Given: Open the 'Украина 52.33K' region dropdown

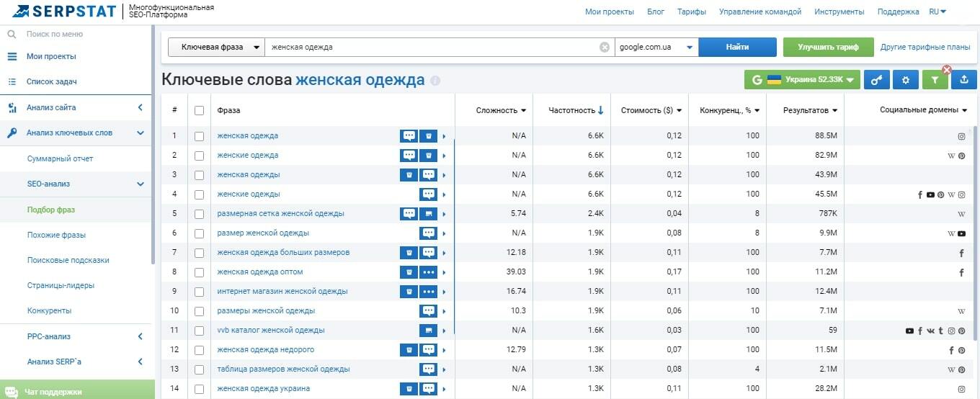Looking at the screenshot, I should click(x=803, y=80).
